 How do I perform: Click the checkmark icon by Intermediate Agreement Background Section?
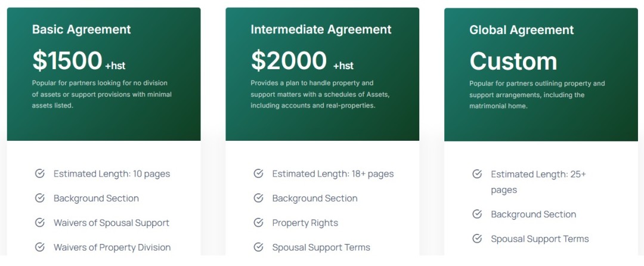[x=258, y=198]
